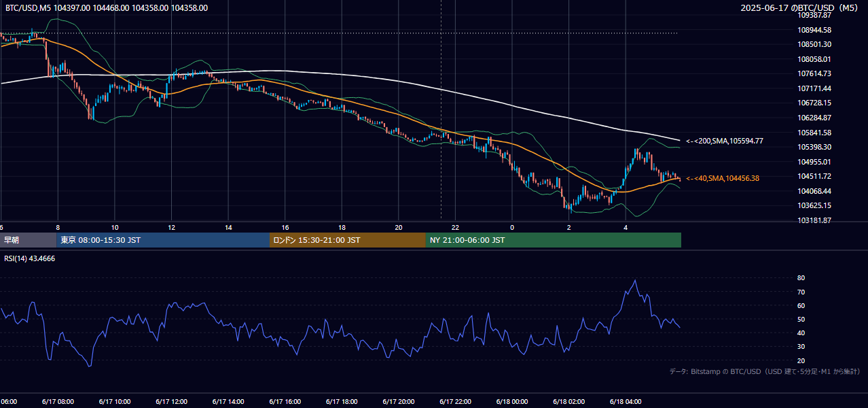Click price axis value 104955.01
This screenshot has width=868, height=408.
(815, 162)
